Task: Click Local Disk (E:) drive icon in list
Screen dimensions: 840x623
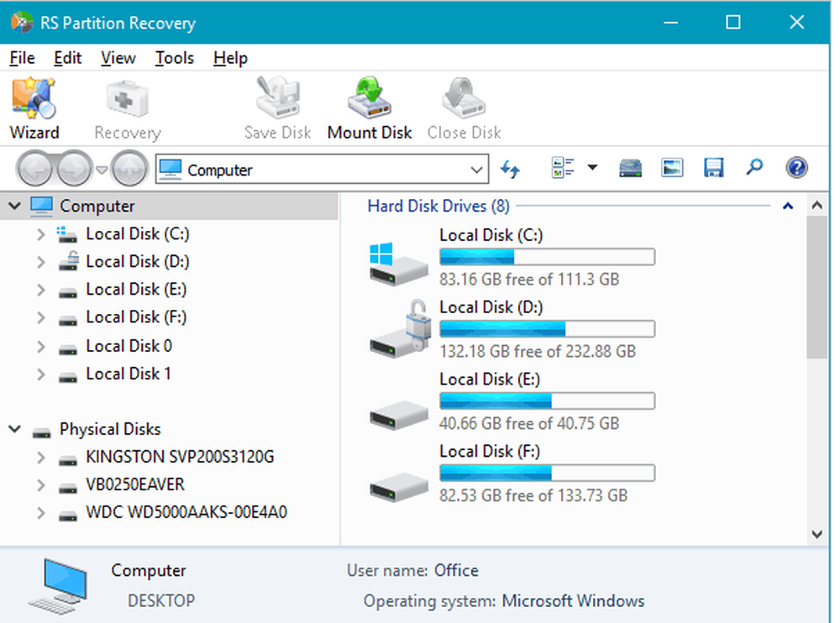Action: (x=399, y=415)
